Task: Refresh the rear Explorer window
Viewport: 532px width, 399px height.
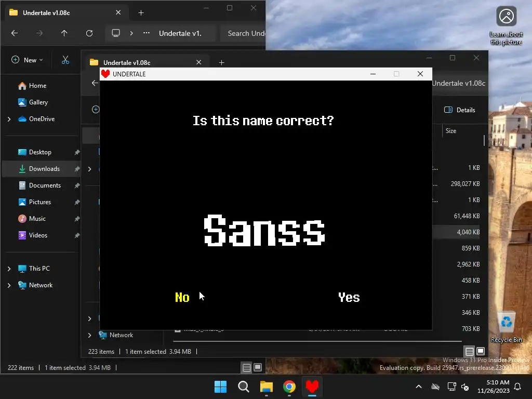Action: (89, 33)
